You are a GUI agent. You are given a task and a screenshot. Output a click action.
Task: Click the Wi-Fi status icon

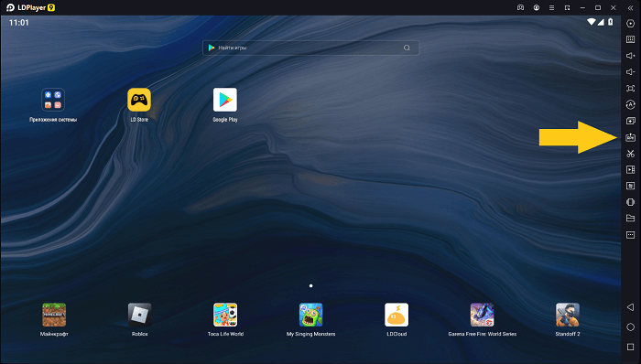[x=592, y=22]
